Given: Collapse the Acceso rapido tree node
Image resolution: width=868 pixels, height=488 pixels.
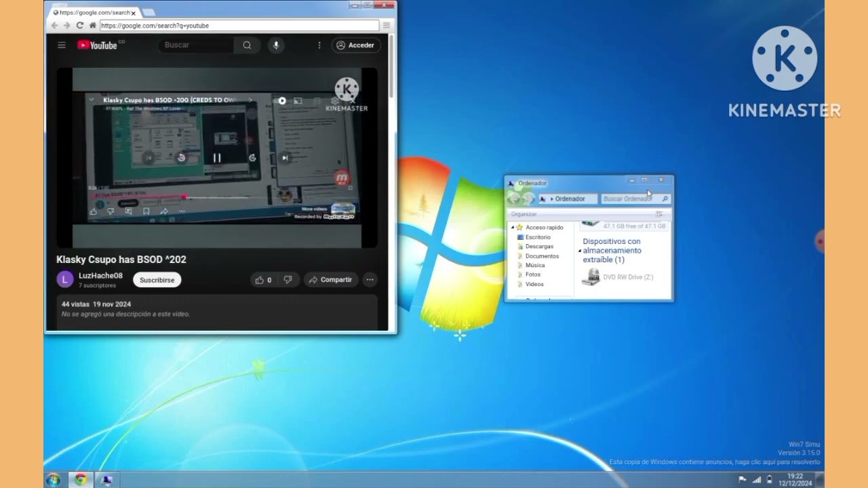Looking at the screenshot, I should 513,228.
